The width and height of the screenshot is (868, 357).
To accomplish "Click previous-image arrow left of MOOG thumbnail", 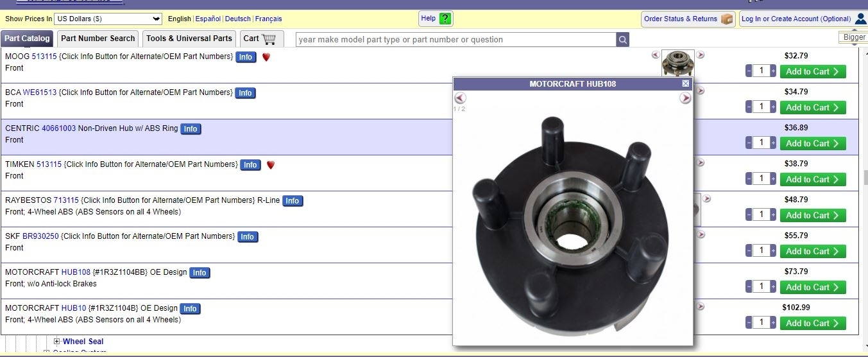I will [x=655, y=55].
